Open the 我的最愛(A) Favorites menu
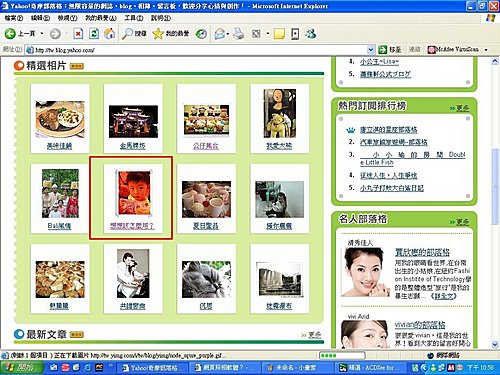 coord(101,18)
